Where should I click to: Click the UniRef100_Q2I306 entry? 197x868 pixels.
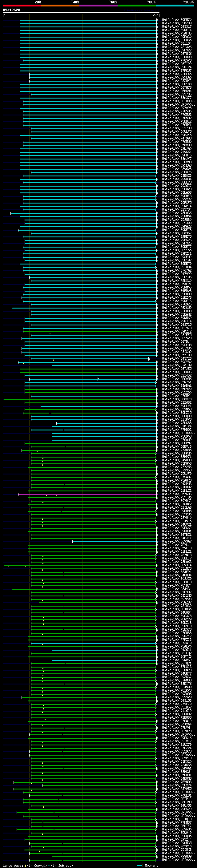177,47
